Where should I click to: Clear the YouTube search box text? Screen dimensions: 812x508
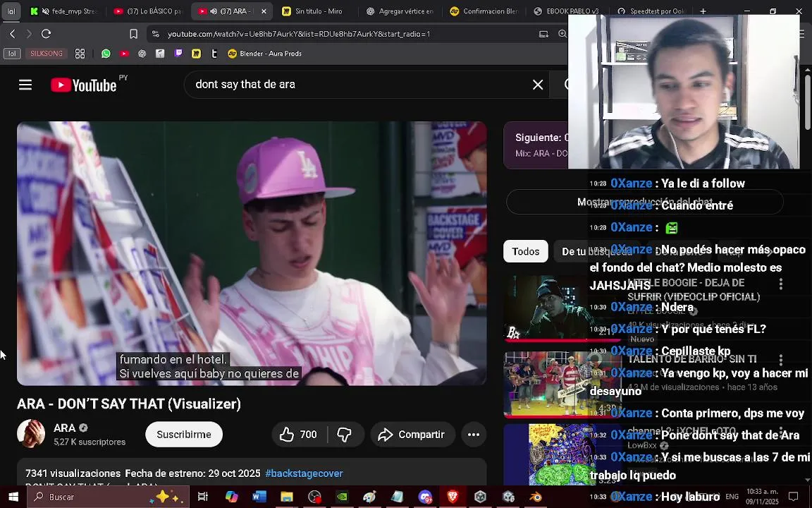pyautogui.click(x=538, y=85)
